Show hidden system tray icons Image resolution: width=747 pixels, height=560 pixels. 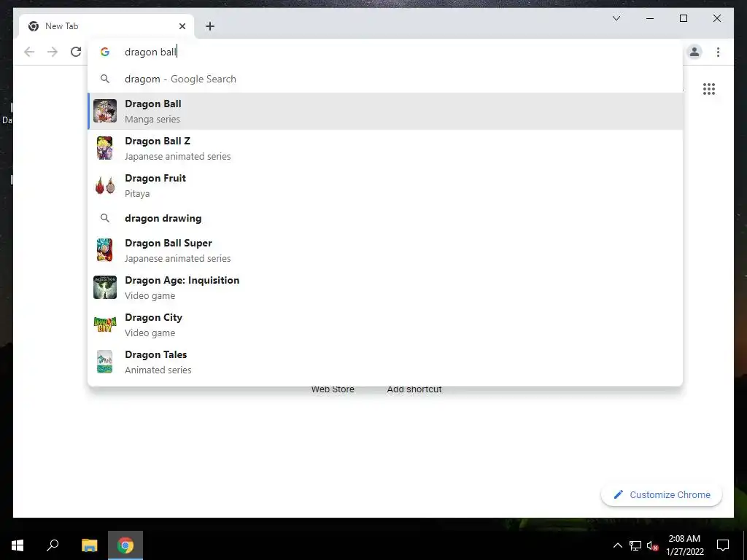(617, 545)
